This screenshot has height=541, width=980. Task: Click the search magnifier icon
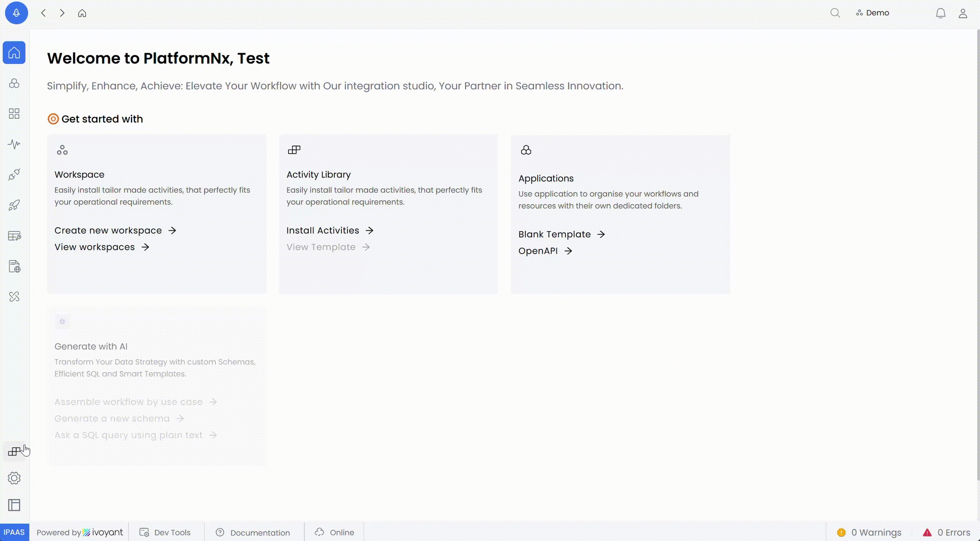click(835, 13)
